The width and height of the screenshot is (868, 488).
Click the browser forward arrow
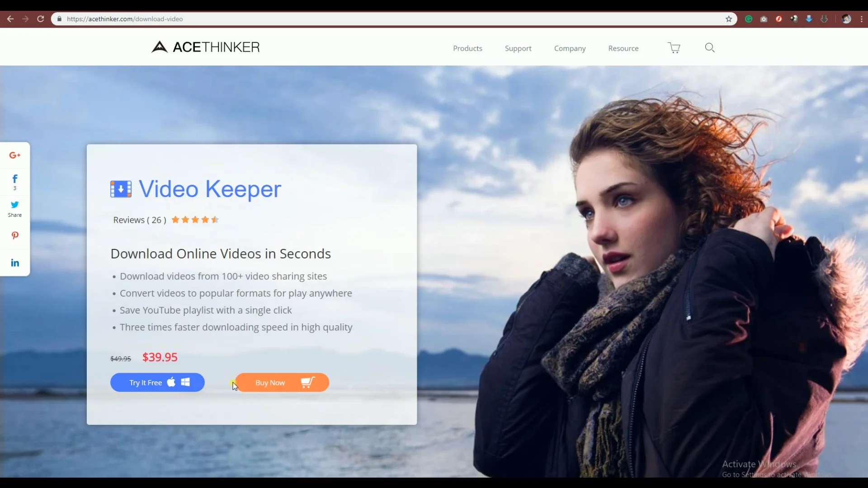coord(25,19)
